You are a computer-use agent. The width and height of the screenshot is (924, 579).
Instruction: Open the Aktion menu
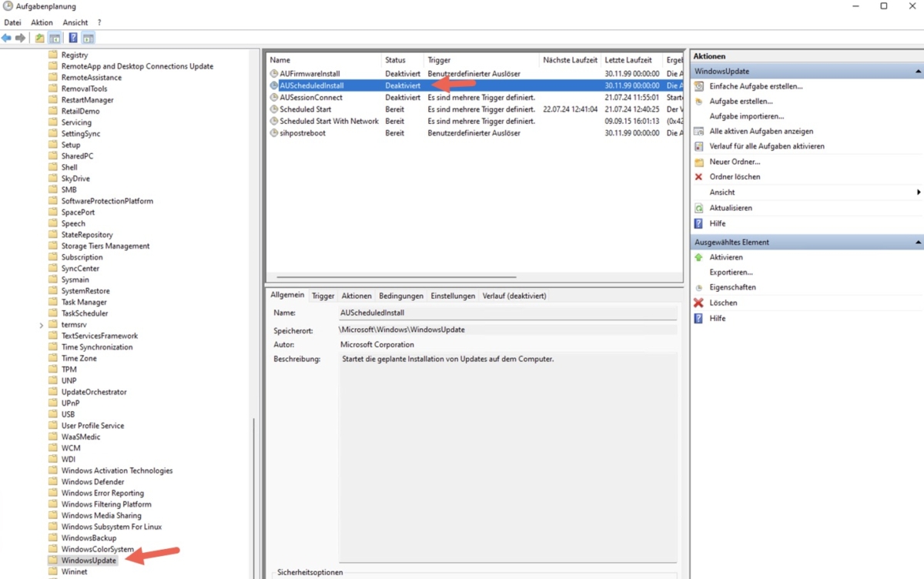click(42, 22)
